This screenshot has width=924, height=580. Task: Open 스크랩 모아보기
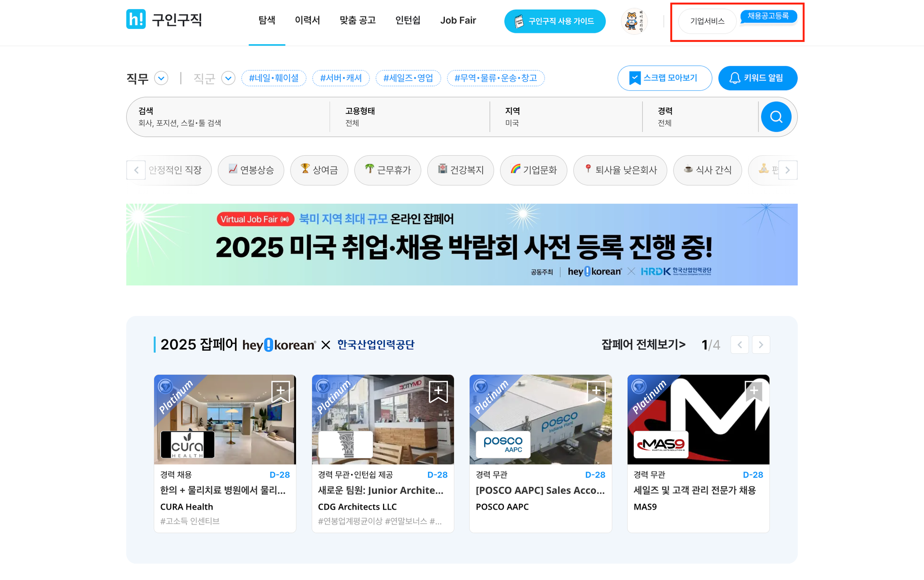[665, 78]
